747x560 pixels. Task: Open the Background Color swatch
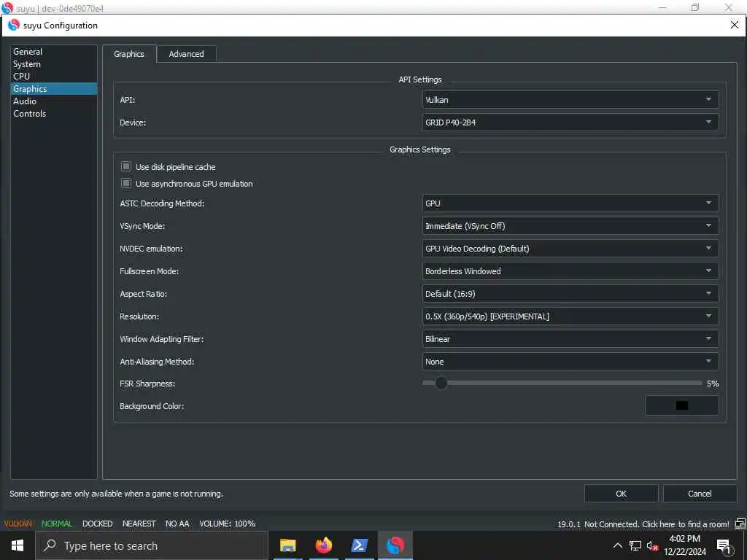coord(682,405)
